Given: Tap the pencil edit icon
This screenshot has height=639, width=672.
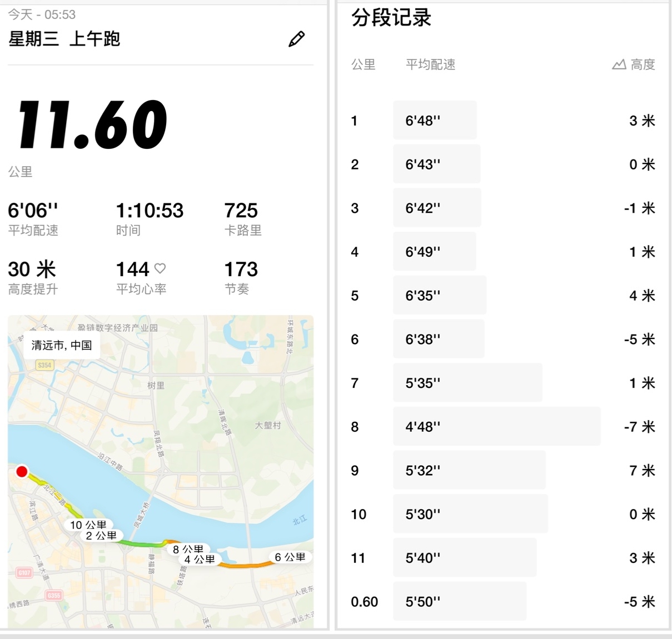Looking at the screenshot, I should (x=296, y=39).
